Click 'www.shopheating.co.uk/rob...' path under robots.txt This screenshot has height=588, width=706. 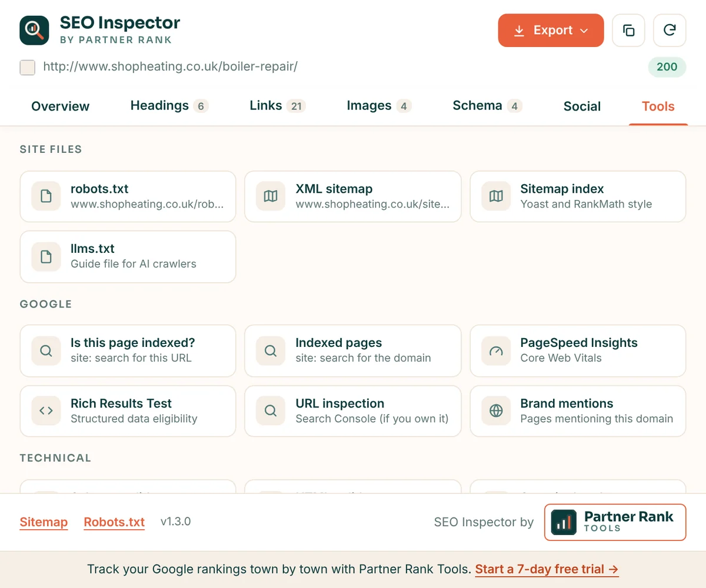pyautogui.click(x=147, y=204)
